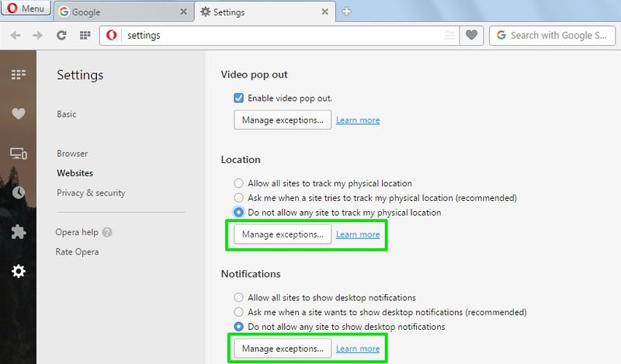Go forward to next page
621x364 pixels.
[37, 36]
